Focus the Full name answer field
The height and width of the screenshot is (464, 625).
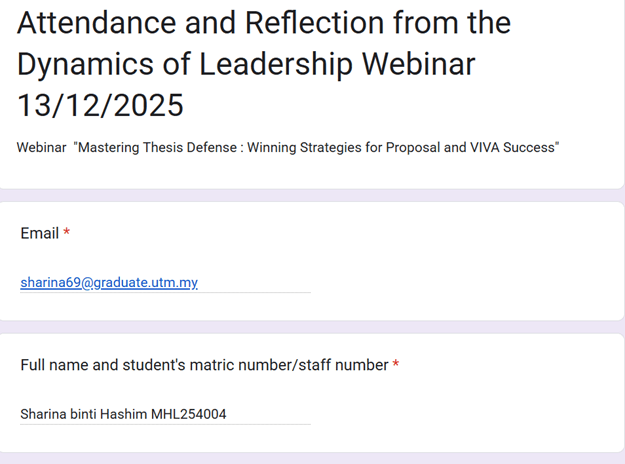pos(165,414)
